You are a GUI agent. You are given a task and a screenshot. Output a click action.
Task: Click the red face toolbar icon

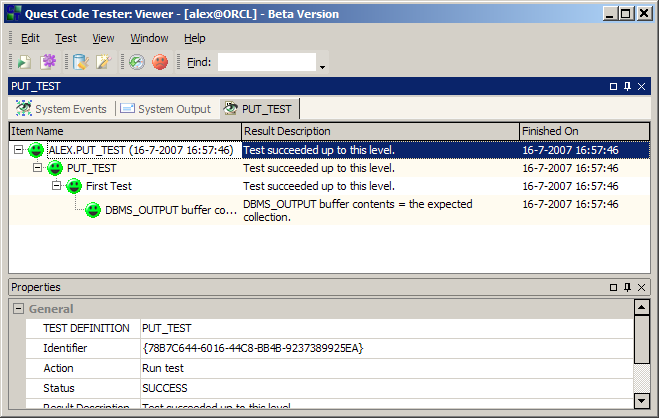(160, 62)
